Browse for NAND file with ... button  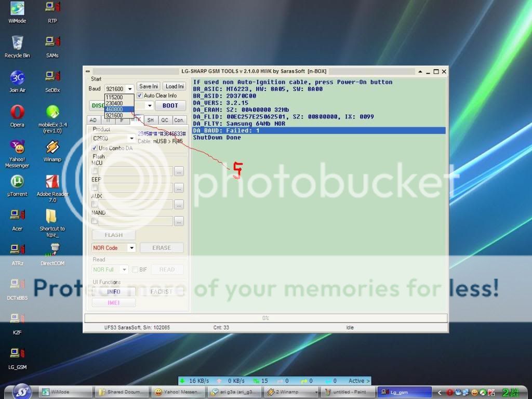tap(179, 221)
